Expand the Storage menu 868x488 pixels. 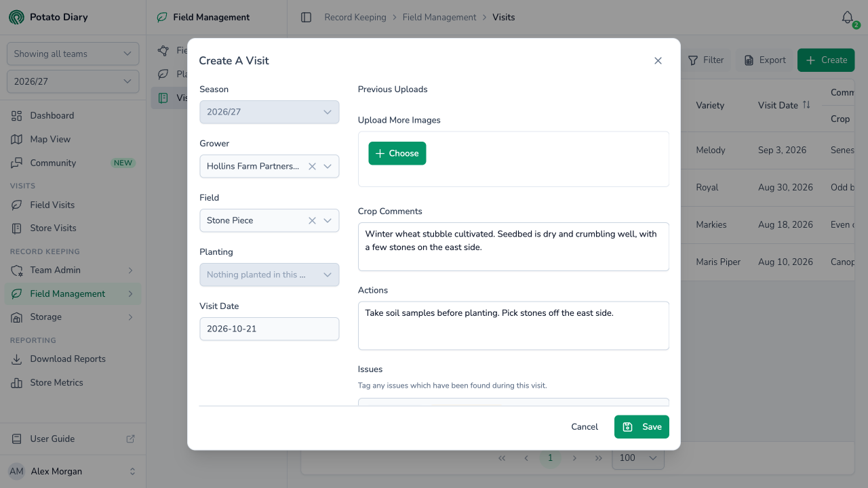[73, 317]
